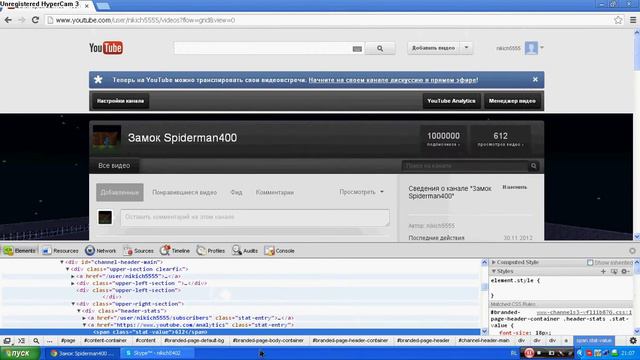Select the Понравившиеся видео tab

tap(184, 192)
